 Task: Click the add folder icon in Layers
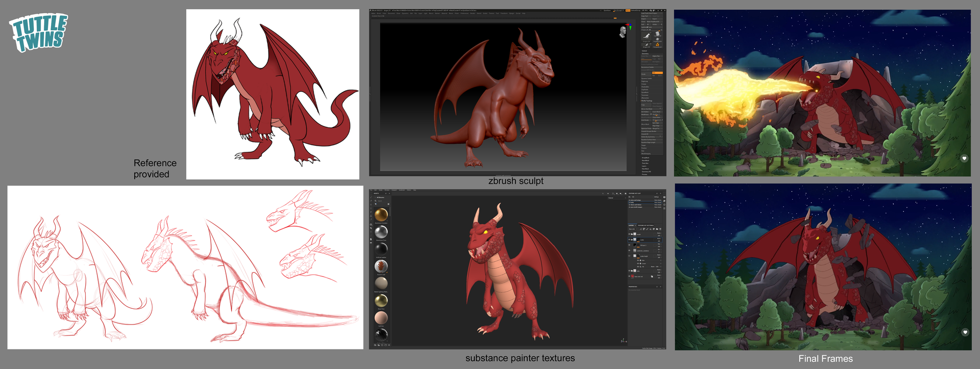(657, 229)
